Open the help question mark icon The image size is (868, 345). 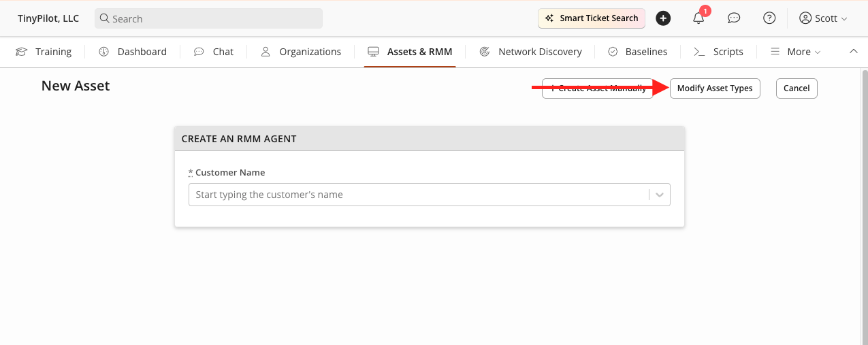(x=769, y=18)
